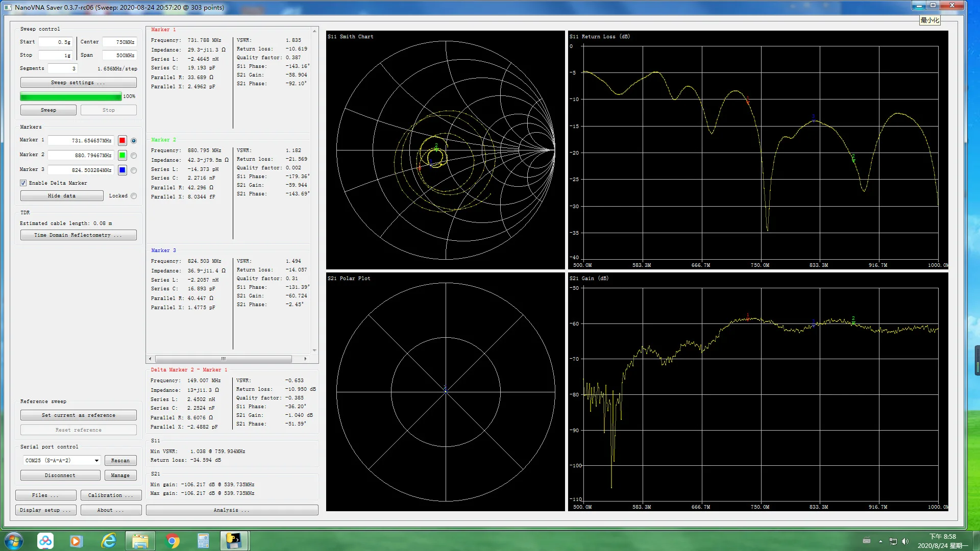The height and width of the screenshot is (551, 980).
Task: Open Internet Explorer from the taskbar
Action: coord(109,541)
